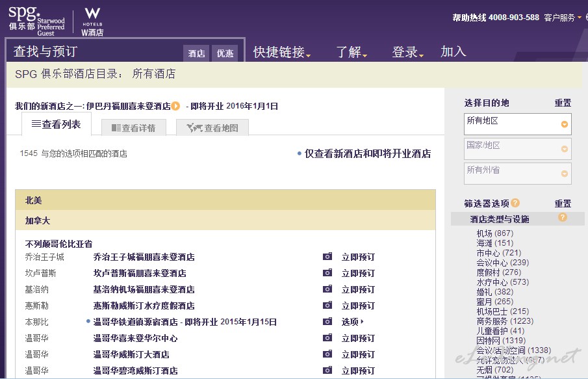Filter hotels by 市中心 (721)
Viewport: 588px width, 379px height.
[499, 253]
